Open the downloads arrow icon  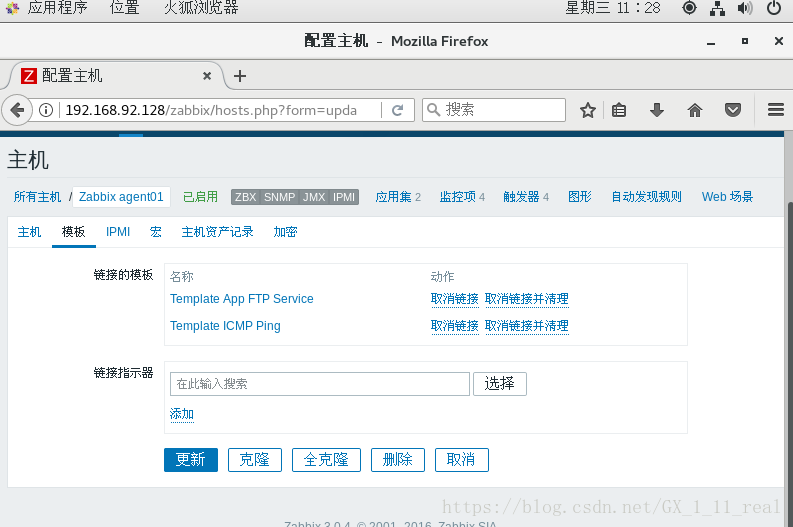tap(656, 110)
